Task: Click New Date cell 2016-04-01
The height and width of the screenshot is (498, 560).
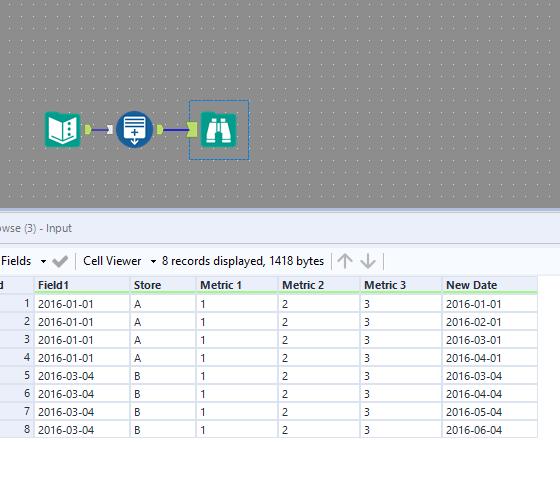Action: pos(490,358)
